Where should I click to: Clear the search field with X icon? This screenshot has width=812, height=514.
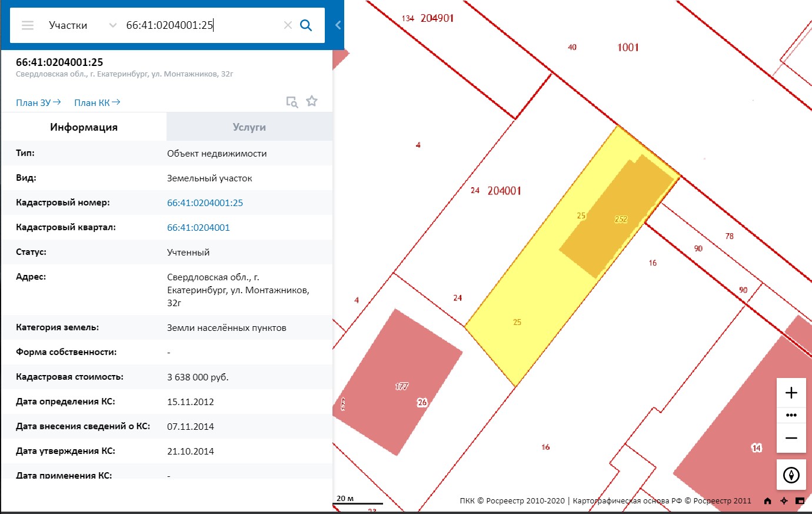click(288, 25)
